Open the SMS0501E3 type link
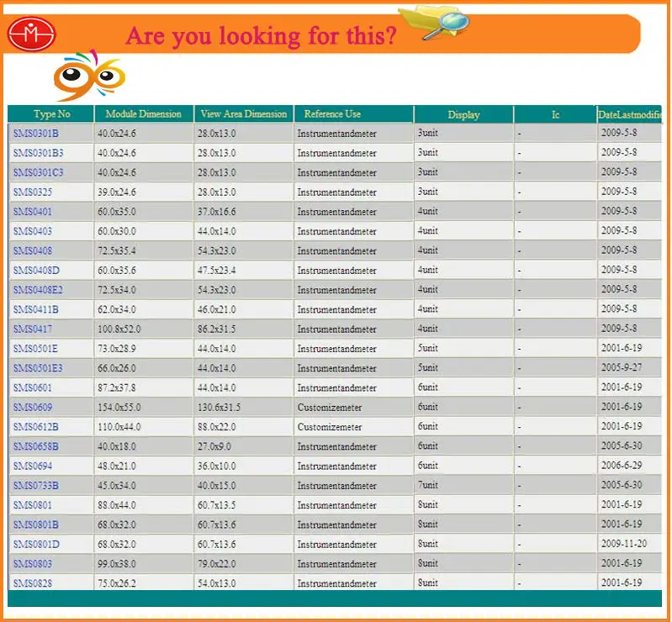672x622 pixels. coord(38,368)
